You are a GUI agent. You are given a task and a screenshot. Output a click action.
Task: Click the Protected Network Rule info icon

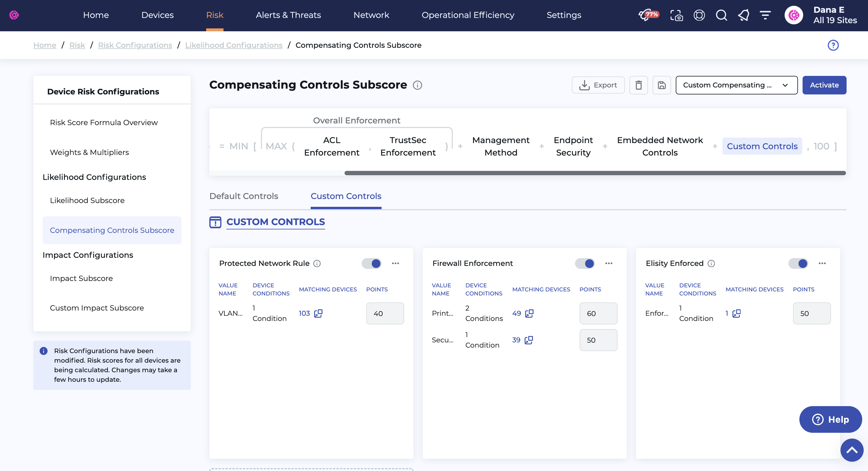pyautogui.click(x=317, y=263)
